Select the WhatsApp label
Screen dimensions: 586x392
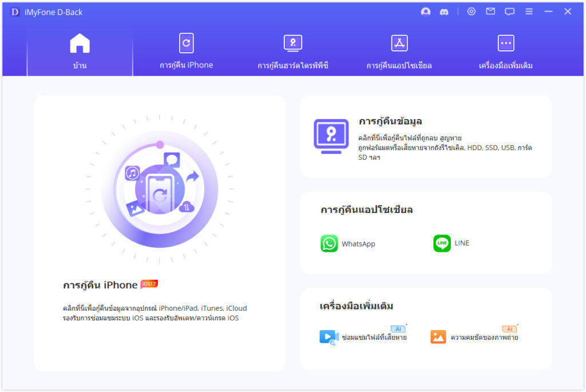point(358,244)
